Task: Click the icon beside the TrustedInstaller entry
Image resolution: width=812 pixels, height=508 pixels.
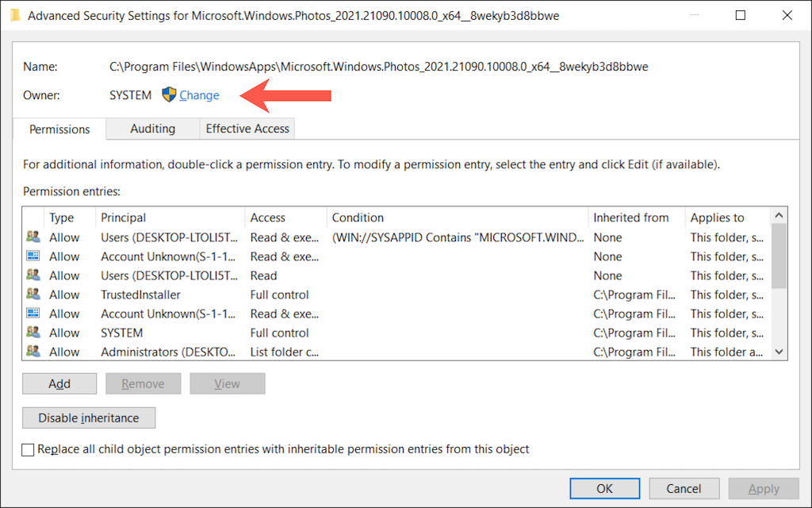Action: [x=33, y=294]
